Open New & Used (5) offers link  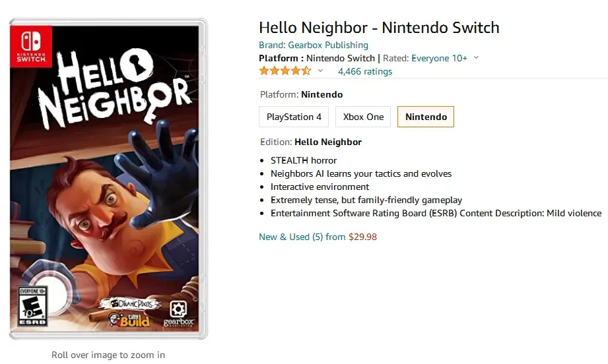302,237
